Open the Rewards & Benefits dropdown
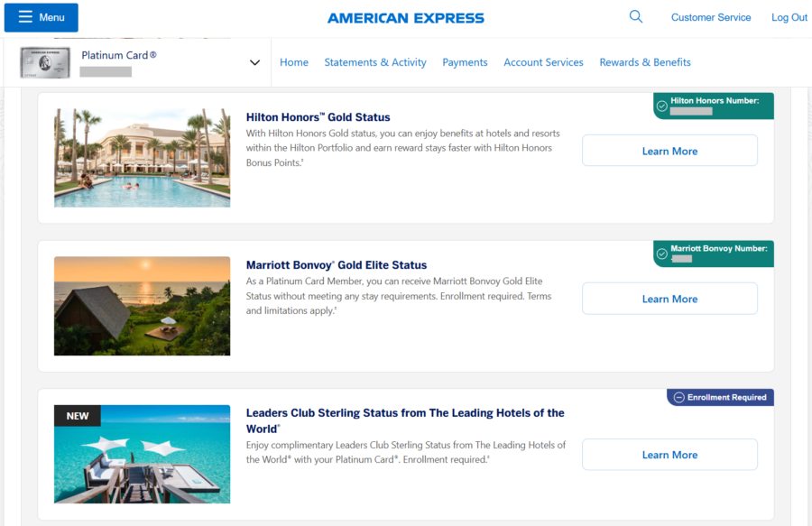 645,62
